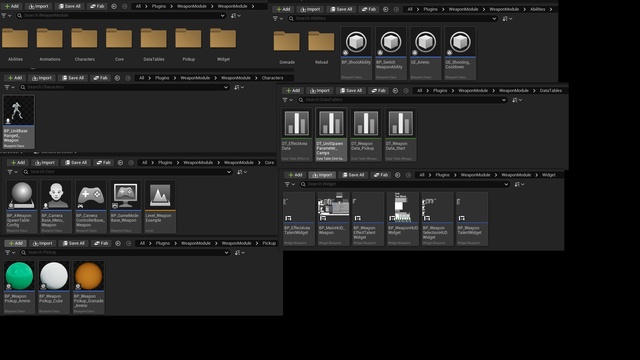Open filter dropdown in the Characters browser
This screenshot has height=360, width=640.
coord(9,87)
